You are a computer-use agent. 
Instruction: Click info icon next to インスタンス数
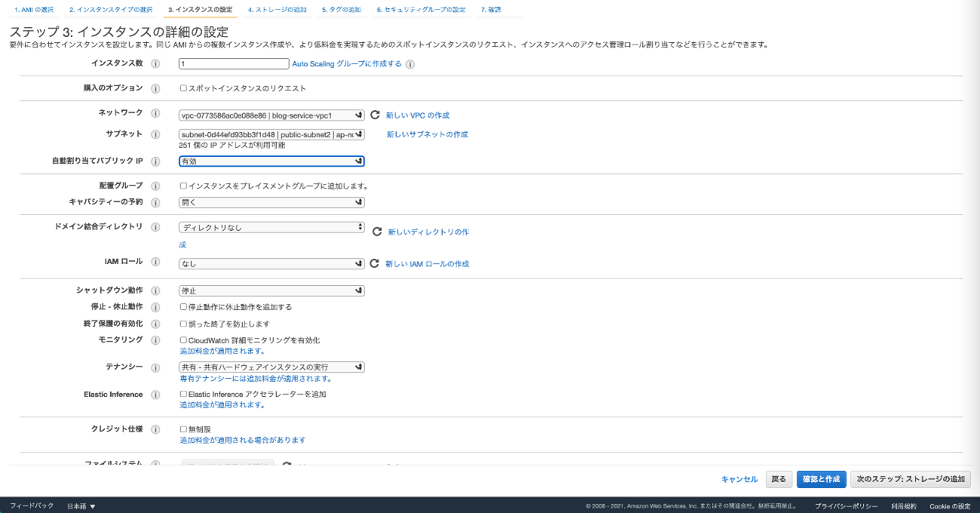156,64
